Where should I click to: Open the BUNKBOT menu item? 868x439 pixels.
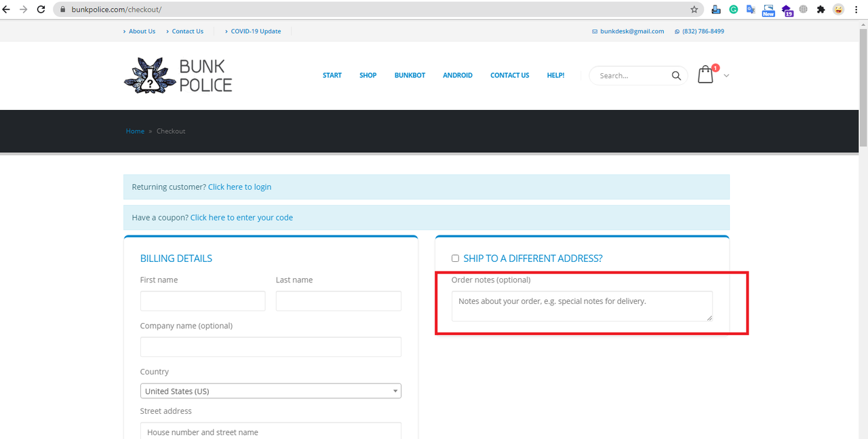coord(410,75)
